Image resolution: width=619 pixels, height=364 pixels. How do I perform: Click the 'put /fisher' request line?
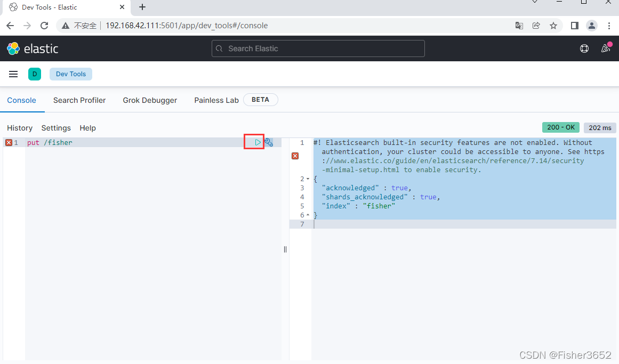click(50, 142)
